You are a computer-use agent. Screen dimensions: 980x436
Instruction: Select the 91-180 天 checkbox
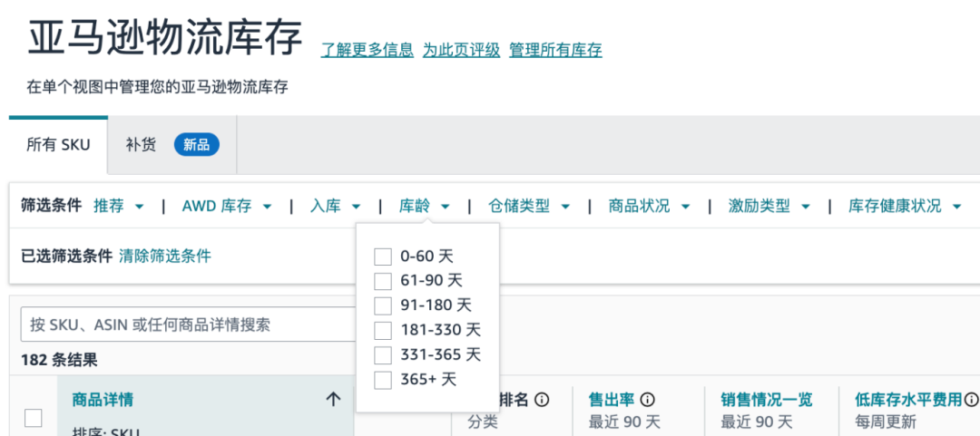[x=383, y=306]
